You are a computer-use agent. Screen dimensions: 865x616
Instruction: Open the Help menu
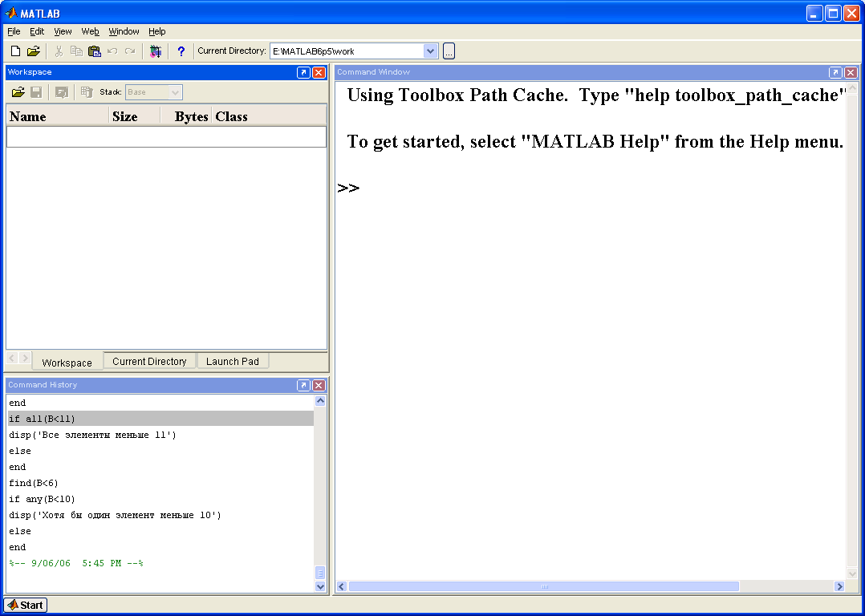point(157,31)
